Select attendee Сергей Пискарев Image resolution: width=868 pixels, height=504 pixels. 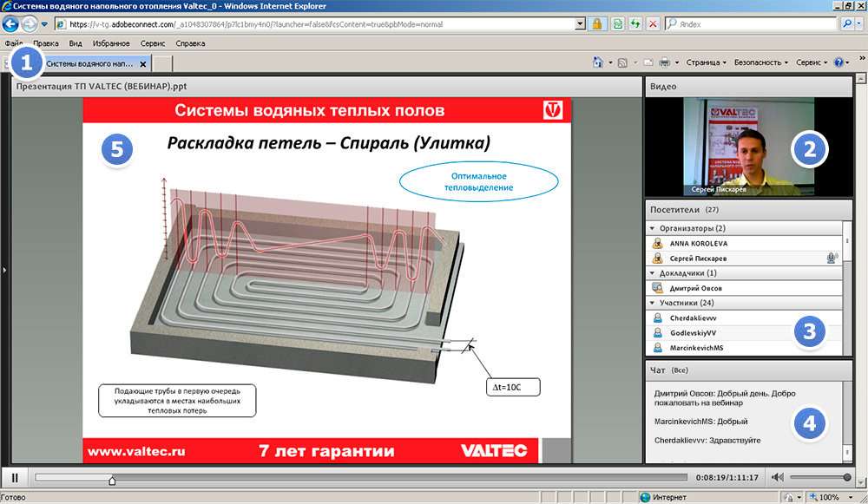(744, 258)
